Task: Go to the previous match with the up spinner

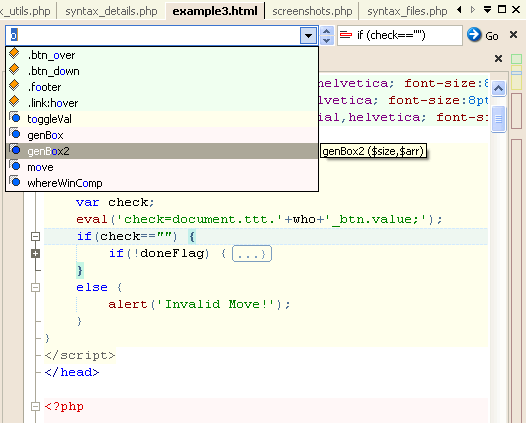Action: pyautogui.click(x=327, y=31)
